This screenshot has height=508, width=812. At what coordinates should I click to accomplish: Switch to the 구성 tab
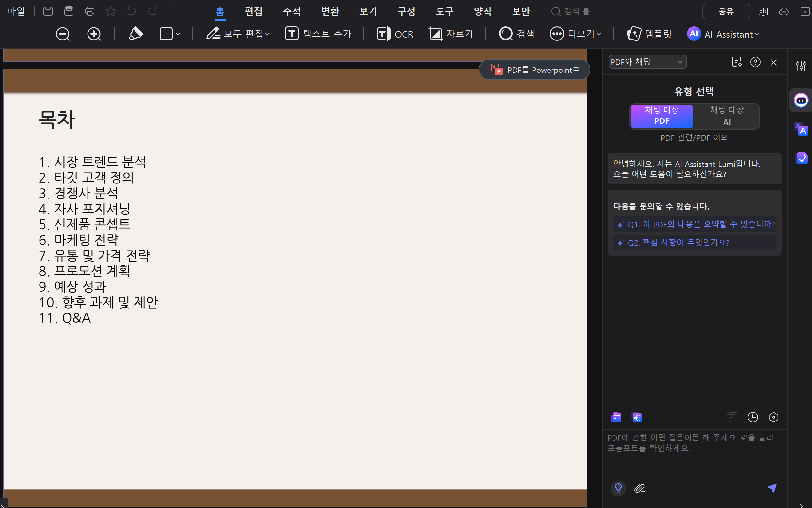coord(406,11)
